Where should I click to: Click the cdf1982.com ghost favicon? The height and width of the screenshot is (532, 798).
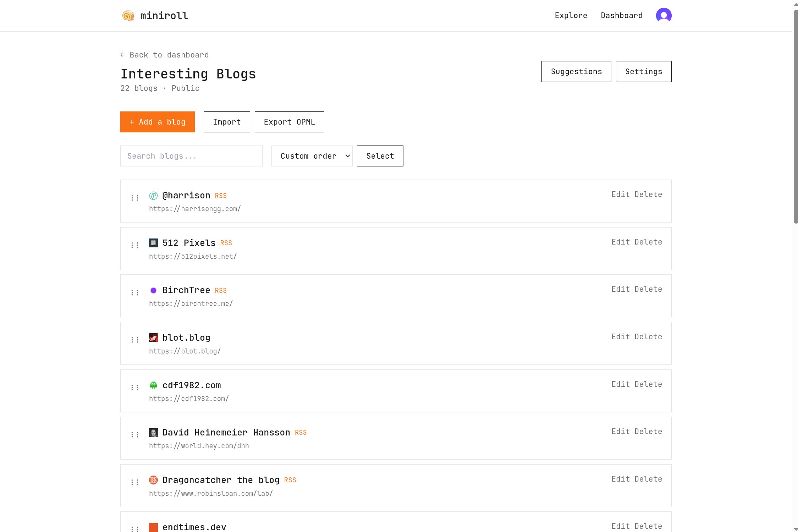coord(153,385)
